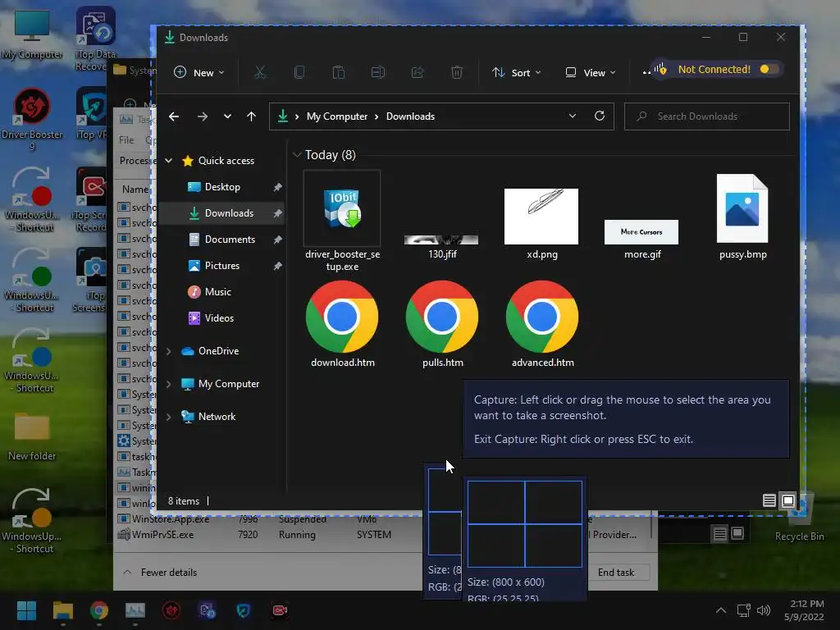
Task: Toggle the Not Connected VPN switch
Action: tap(769, 69)
